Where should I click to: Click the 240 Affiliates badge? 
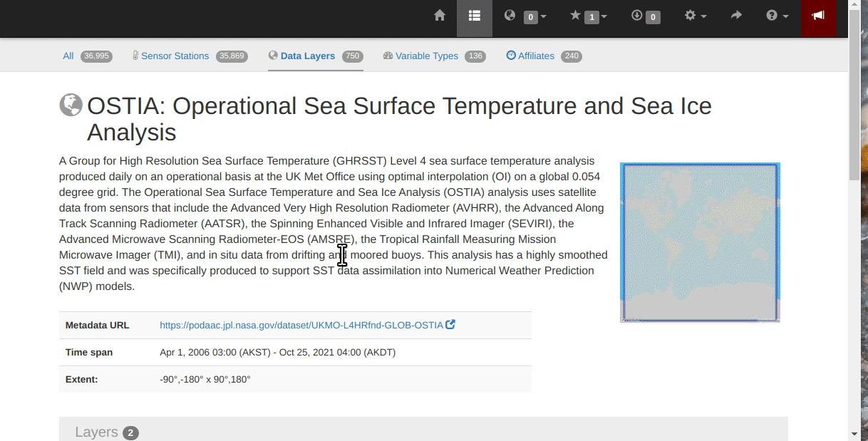[x=571, y=56]
